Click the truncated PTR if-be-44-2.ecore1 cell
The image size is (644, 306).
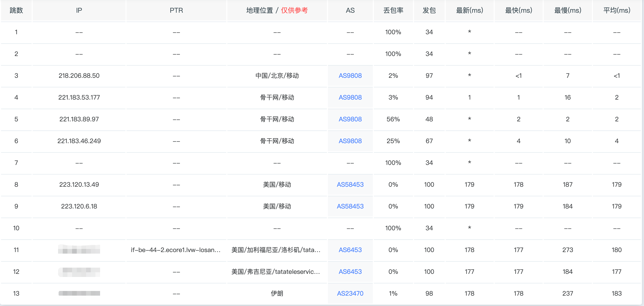click(176, 250)
